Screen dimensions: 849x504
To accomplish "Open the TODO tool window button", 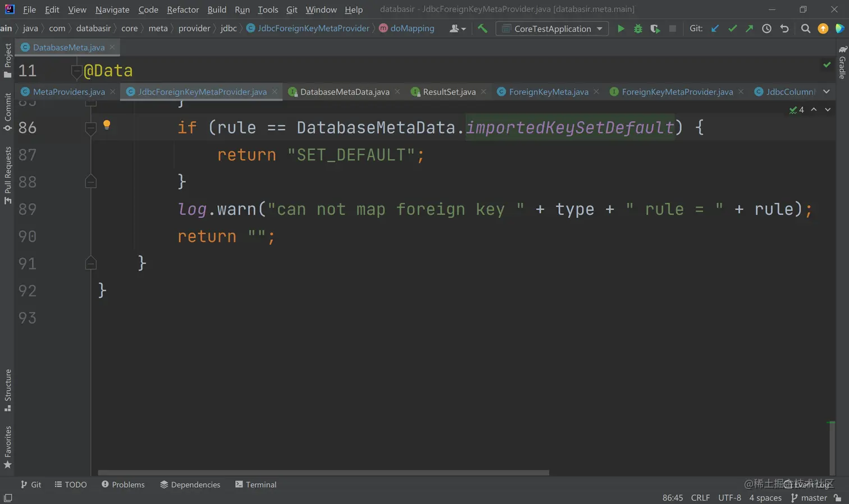I will [71, 484].
